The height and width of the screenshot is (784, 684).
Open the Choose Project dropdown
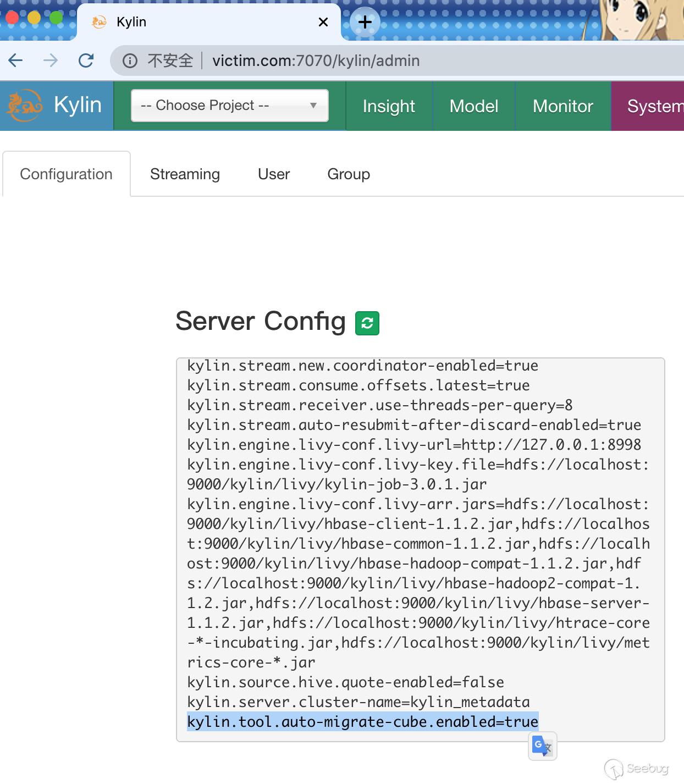coord(229,106)
